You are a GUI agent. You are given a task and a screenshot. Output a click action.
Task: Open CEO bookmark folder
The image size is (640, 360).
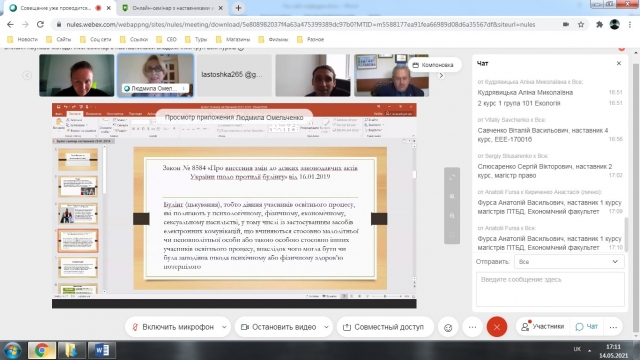[167, 40]
